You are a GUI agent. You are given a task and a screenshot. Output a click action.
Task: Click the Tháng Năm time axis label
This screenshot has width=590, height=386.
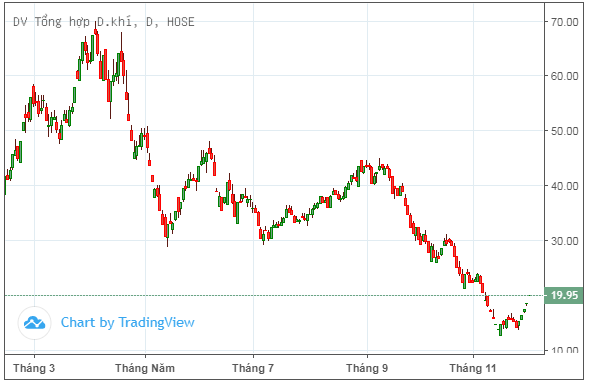tap(145, 368)
